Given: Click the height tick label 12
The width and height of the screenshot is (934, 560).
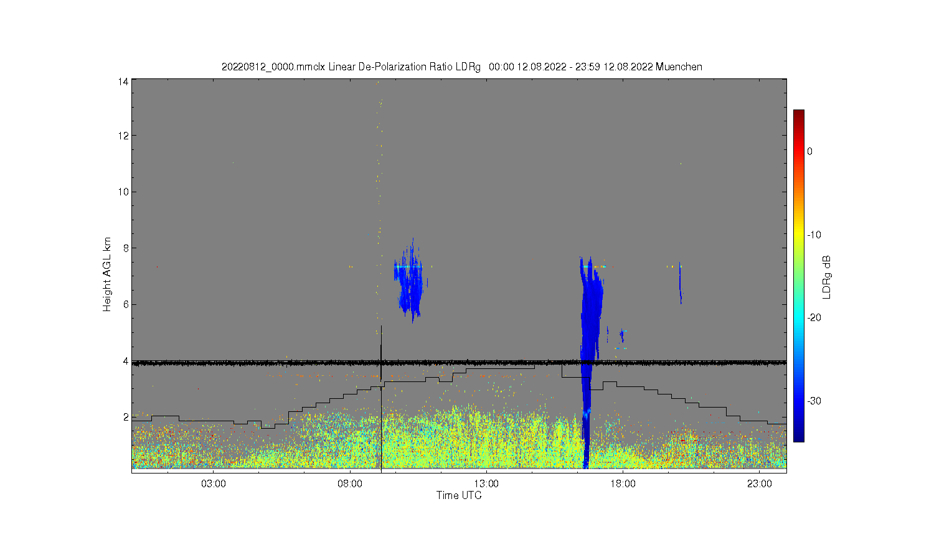Looking at the screenshot, I should coord(123,136).
